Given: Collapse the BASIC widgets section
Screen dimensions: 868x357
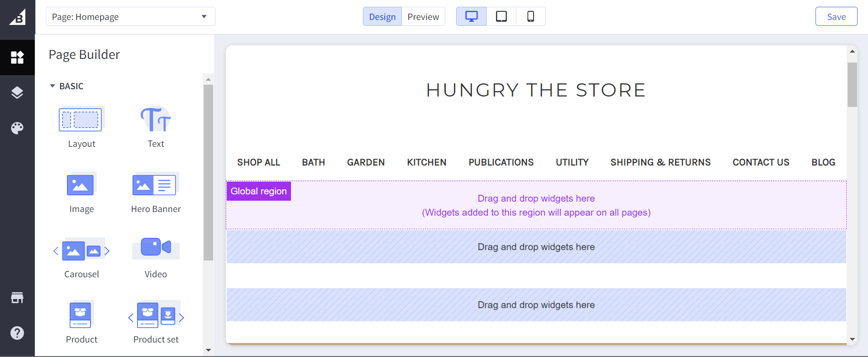Looking at the screenshot, I should tap(52, 86).
